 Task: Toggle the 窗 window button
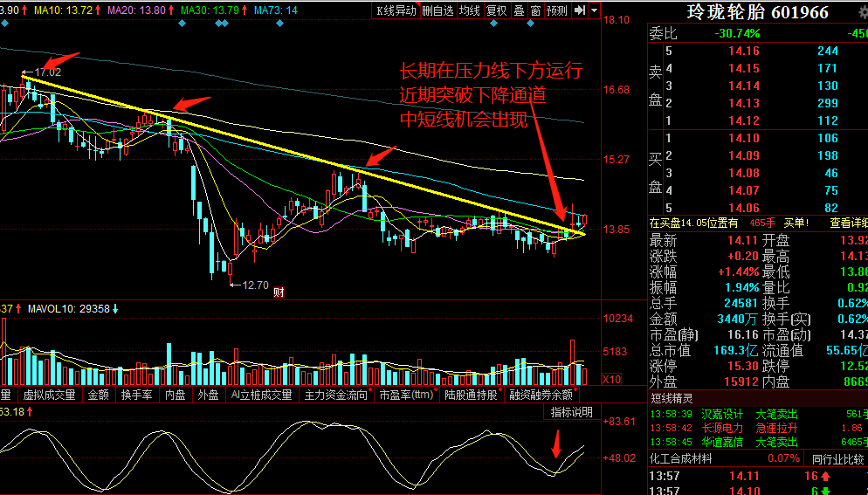coord(534,10)
